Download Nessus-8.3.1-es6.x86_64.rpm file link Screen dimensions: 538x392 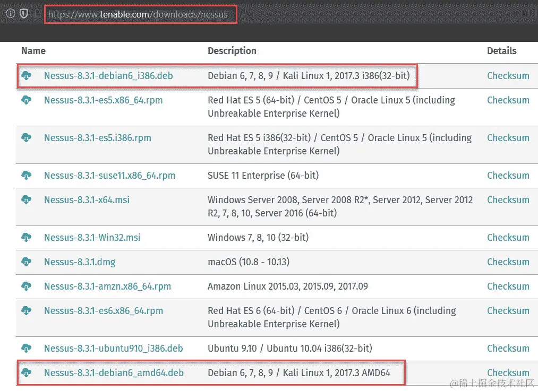click(104, 311)
